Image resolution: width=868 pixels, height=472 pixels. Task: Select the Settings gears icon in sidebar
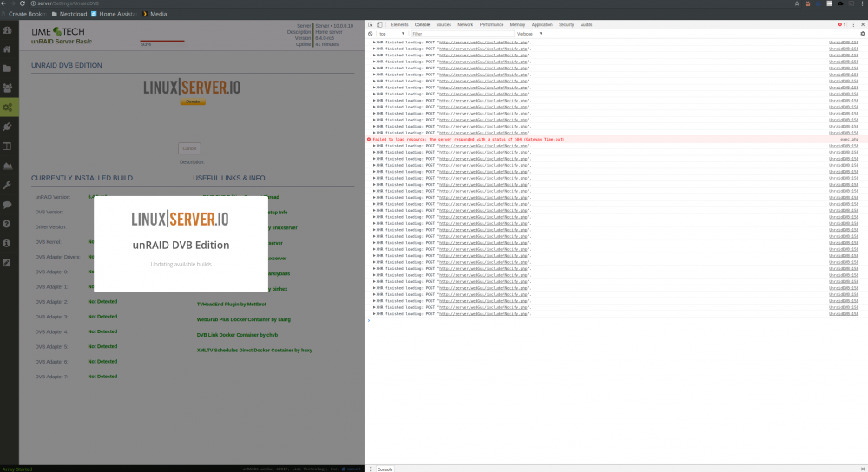click(x=7, y=108)
